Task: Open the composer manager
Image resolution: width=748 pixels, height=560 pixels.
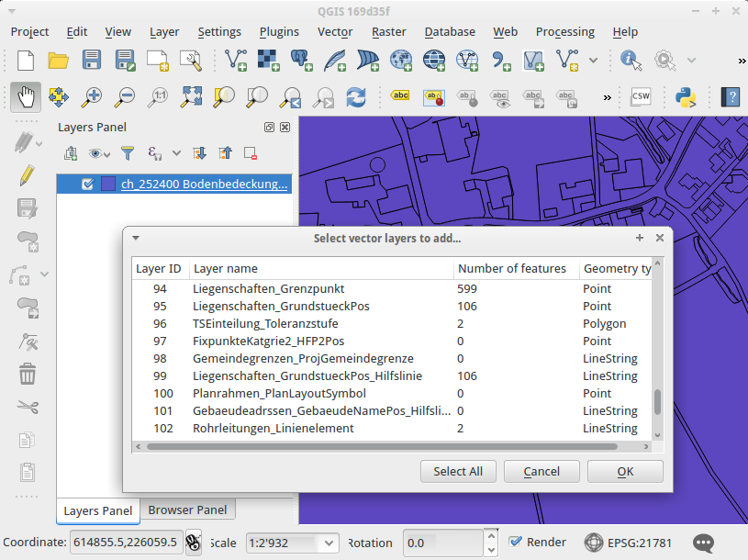Action: (x=191, y=60)
